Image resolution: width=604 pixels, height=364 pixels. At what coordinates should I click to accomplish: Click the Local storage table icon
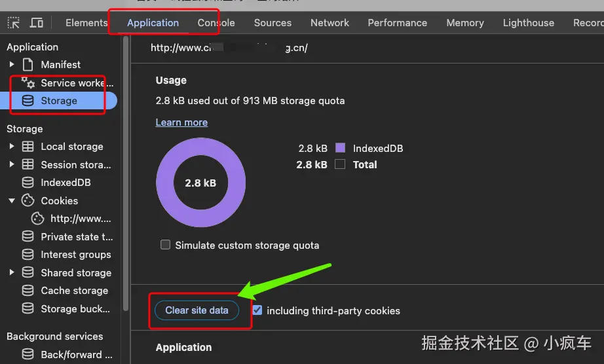28,147
